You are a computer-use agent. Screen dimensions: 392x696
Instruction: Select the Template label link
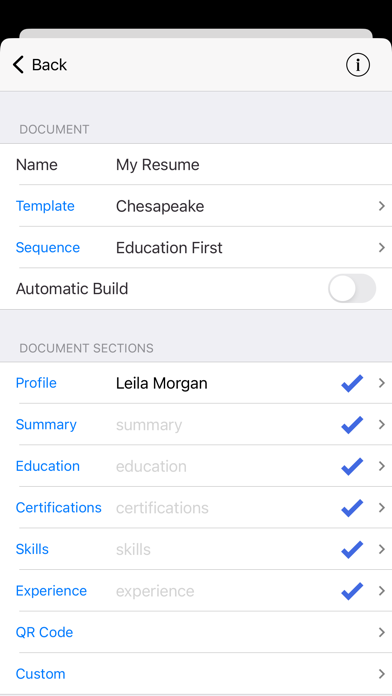(x=45, y=206)
